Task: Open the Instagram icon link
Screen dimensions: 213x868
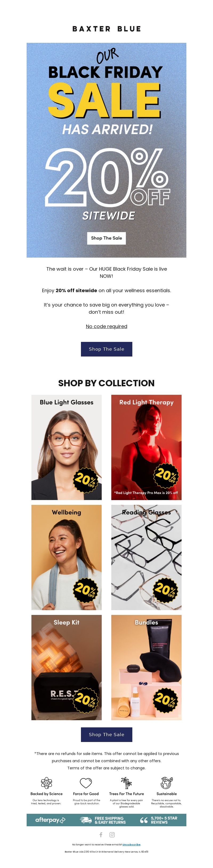Action: tap(112, 834)
